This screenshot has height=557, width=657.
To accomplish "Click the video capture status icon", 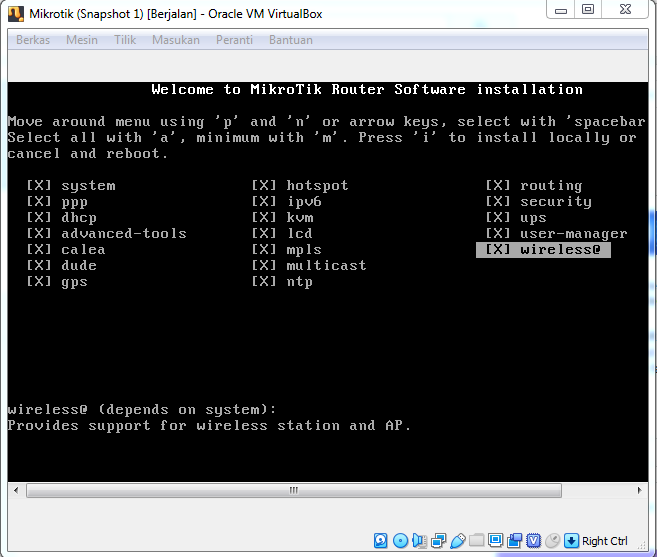I will click(515, 541).
